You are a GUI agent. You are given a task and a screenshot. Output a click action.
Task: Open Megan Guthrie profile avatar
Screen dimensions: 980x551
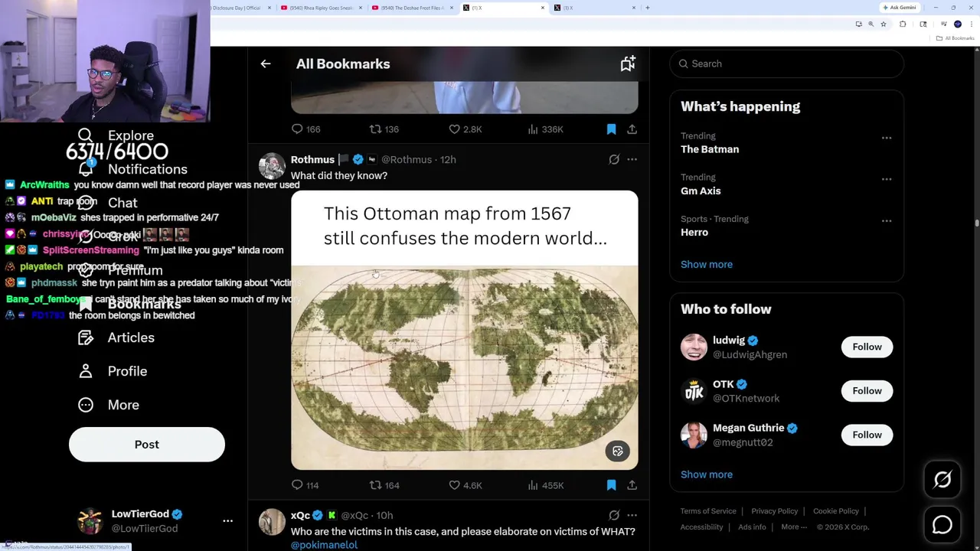(694, 435)
